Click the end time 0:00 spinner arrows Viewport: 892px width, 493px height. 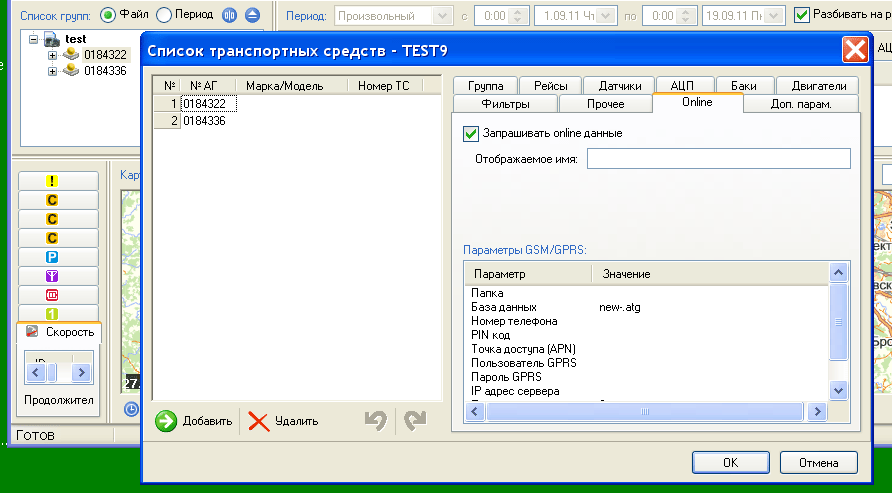pos(685,16)
